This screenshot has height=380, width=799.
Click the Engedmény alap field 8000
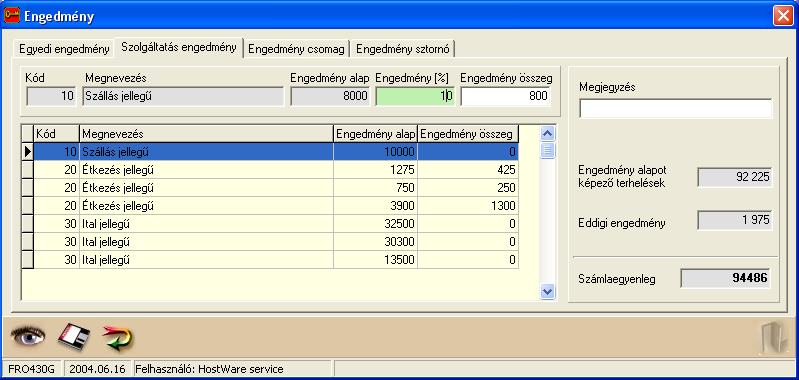click(x=330, y=96)
